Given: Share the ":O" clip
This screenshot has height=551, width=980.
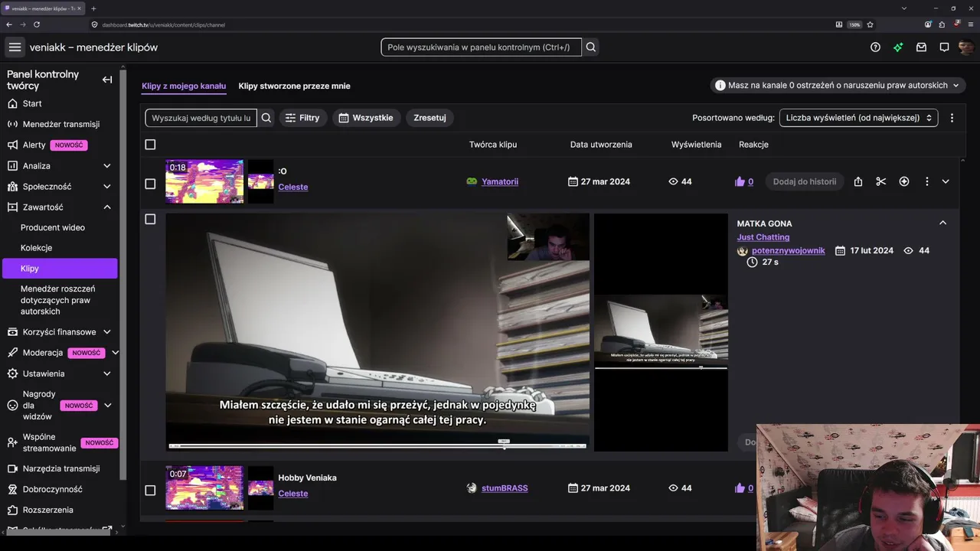Looking at the screenshot, I should [858, 182].
